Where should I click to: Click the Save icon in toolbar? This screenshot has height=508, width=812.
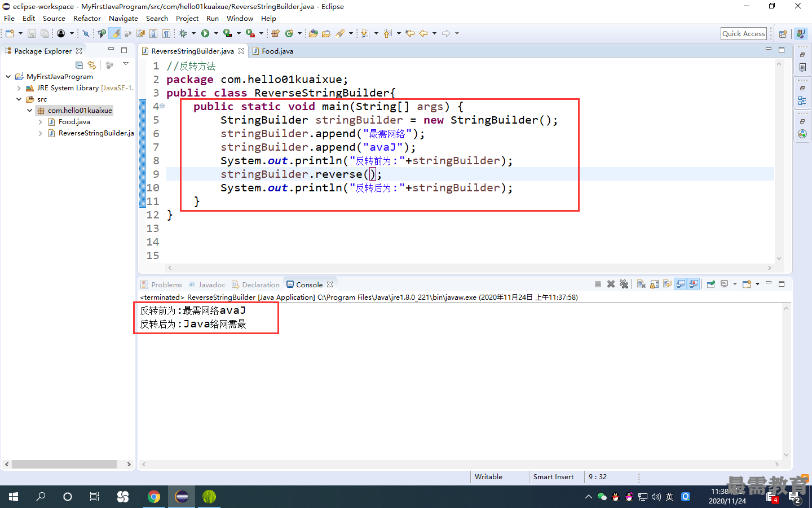point(32,33)
